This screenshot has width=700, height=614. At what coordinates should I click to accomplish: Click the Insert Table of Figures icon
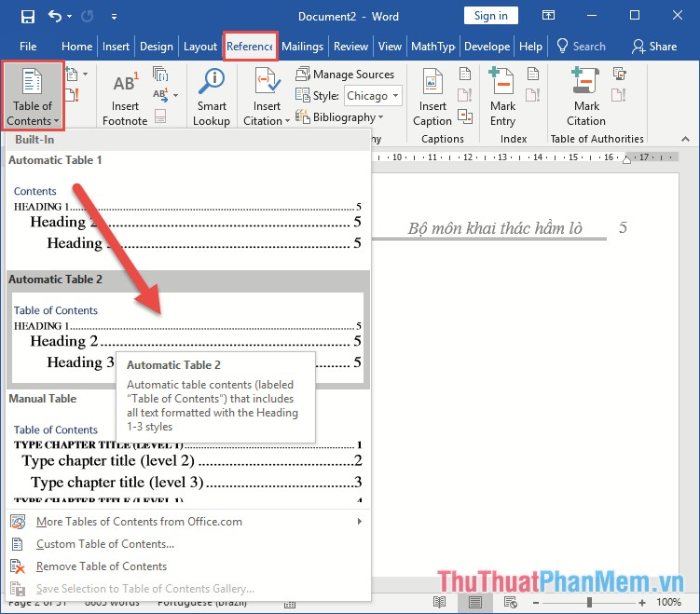(x=465, y=75)
